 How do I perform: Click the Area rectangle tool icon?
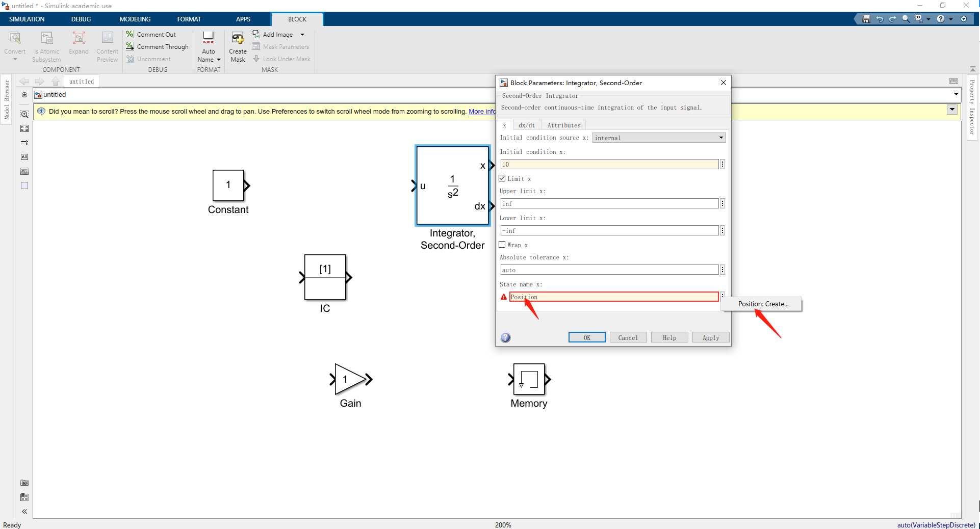(24, 186)
